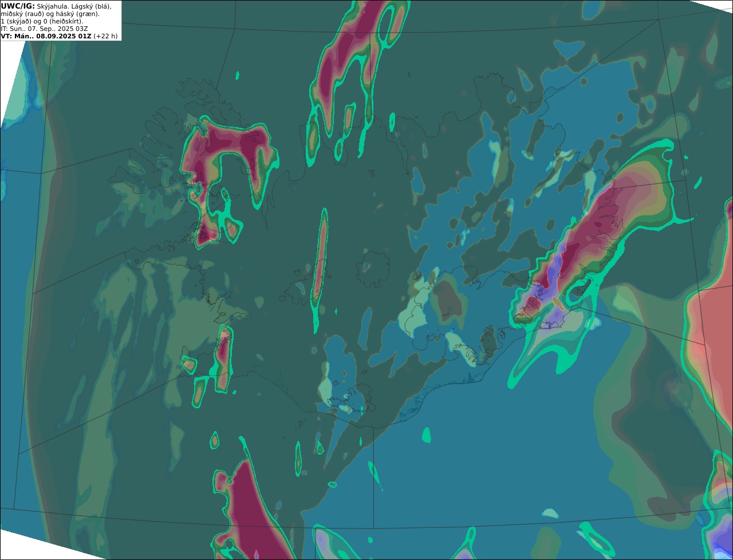Click the '1 (skýjað) og 0 (heiðskírt)' line
The height and width of the screenshot is (560, 733).
tap(42, 21)
